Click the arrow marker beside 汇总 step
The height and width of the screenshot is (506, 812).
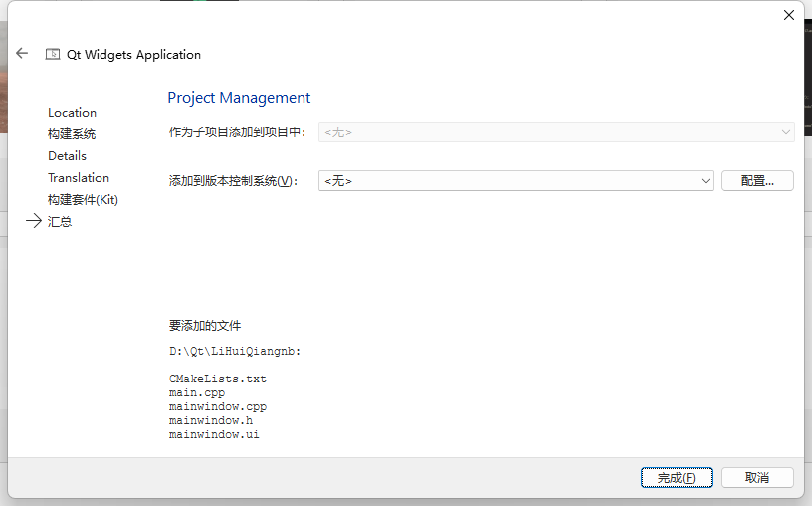[x=34, y=221]
